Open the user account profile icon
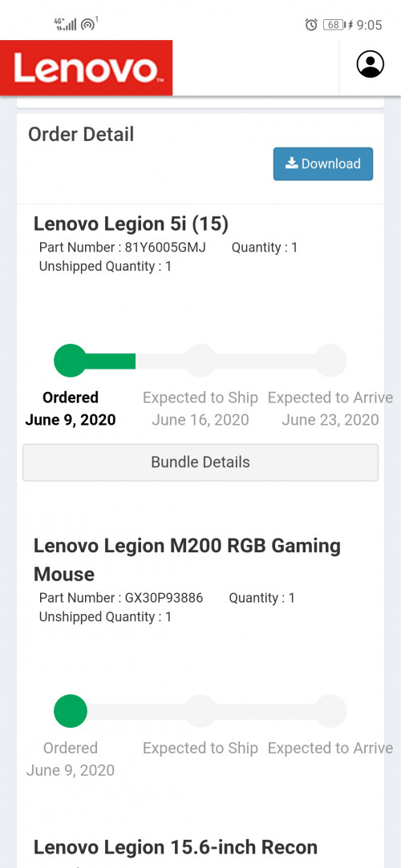The height and width of the screenshot is (868, 401). (x=370, y=64)
